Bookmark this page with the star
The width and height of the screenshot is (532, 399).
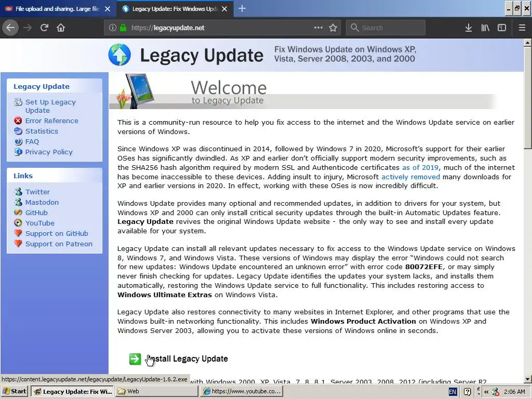333,28
